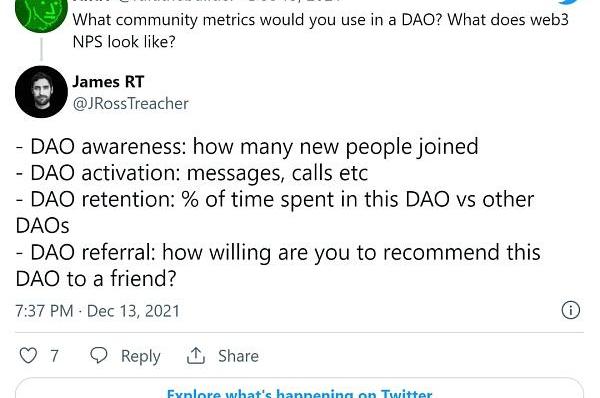Open the Twitter info circle icon

[x=571, y=310]
